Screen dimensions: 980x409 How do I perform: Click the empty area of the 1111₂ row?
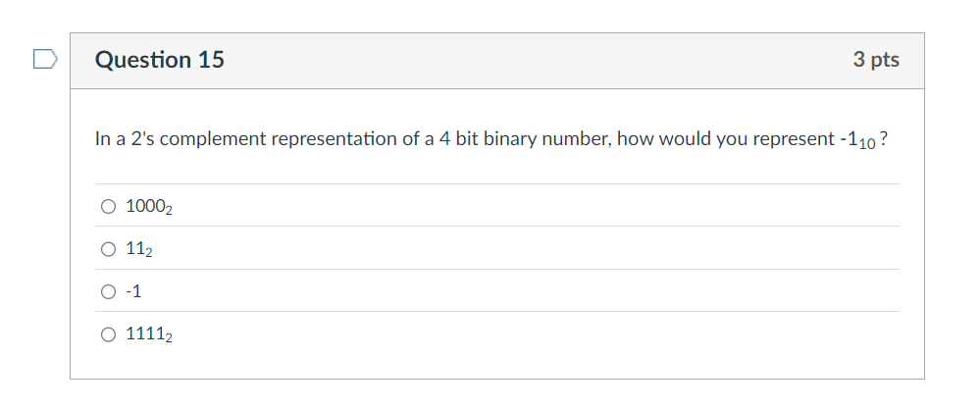[x=537, y=334]
